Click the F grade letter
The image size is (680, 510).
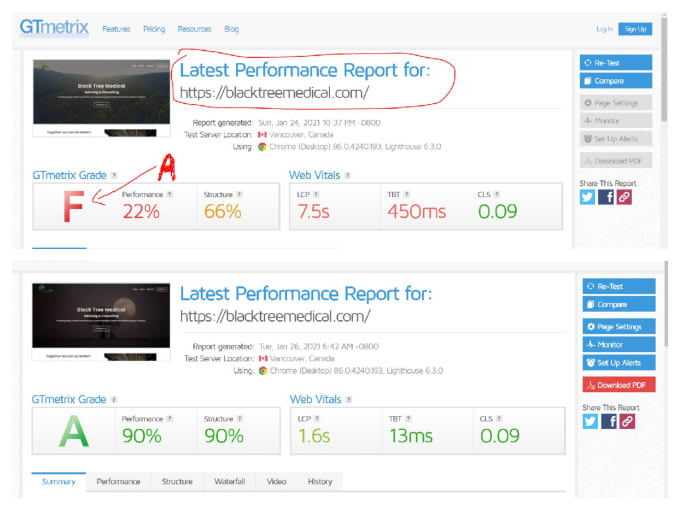(73, 206)
